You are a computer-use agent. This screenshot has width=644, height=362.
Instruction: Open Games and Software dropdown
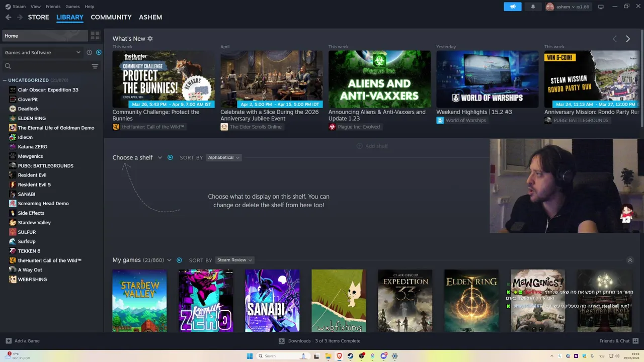point(43,52)
